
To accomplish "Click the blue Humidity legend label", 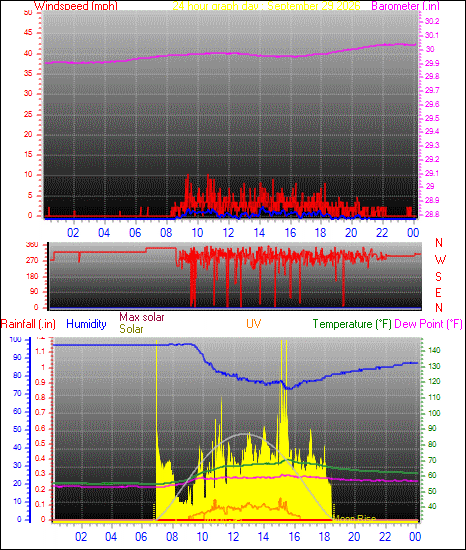I will click(x=86, y=324).
